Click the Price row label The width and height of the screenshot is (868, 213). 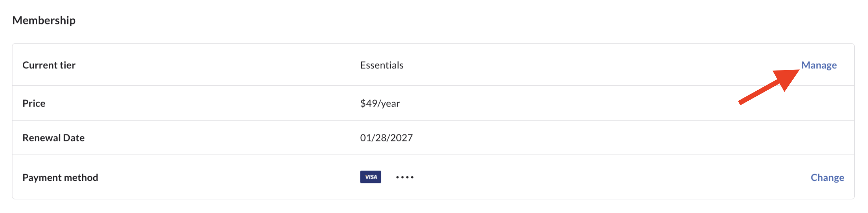coord(34,103)
